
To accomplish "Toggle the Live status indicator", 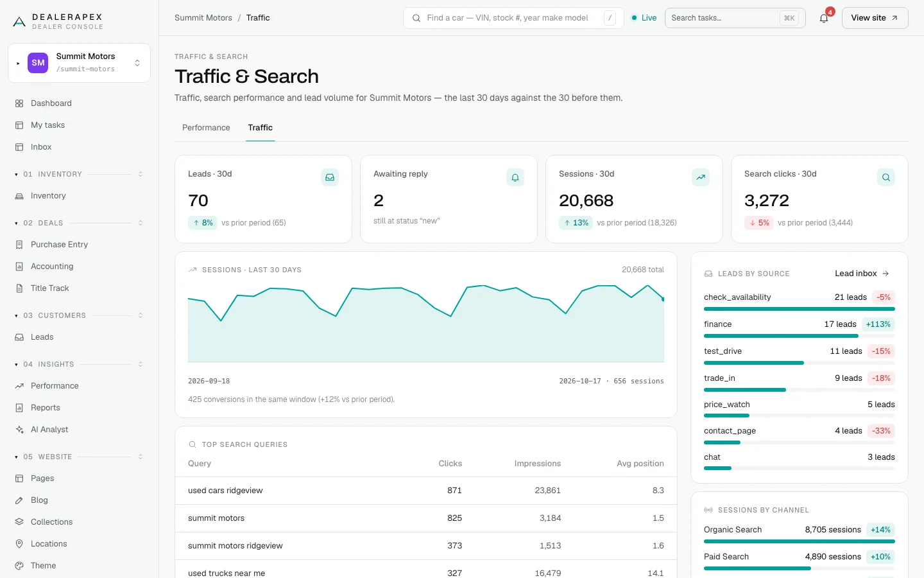I will [644, 18].
